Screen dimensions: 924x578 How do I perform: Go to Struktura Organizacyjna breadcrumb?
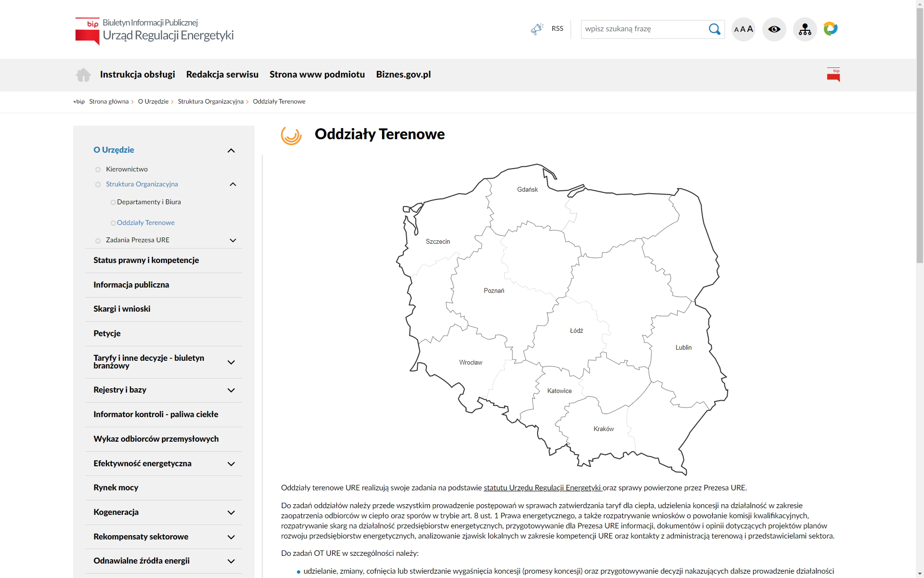pyautogui.click(x=210, y=102)
